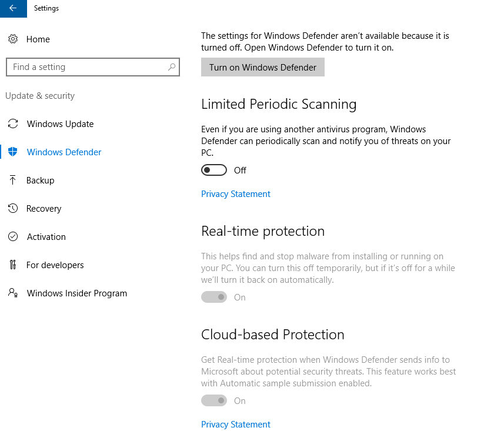504x431 pixels.
Task: Click the Activation checkmark circle icon
Action: [x=13, y=237]
